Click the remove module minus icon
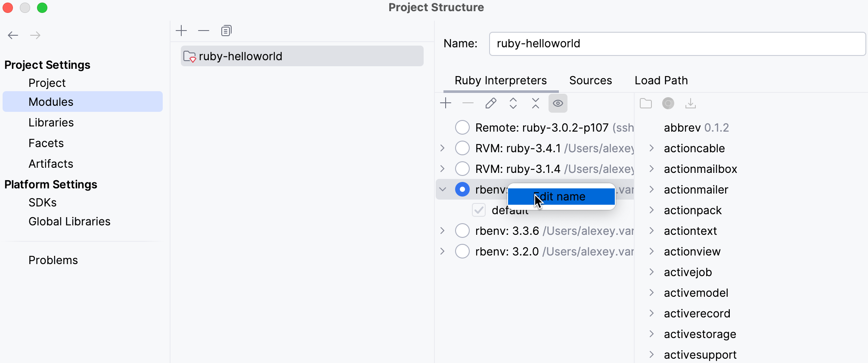Viewport: 868px width, 363px height. (203, 31)
